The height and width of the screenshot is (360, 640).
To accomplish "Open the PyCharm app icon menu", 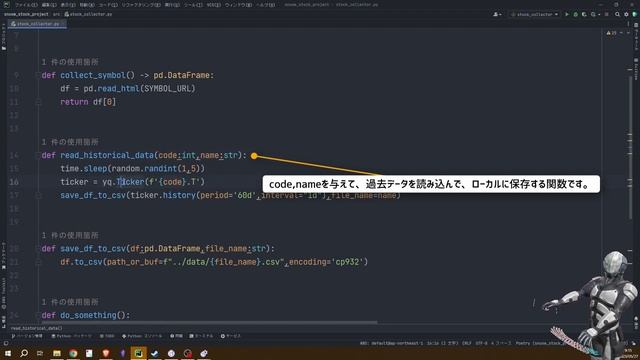I will (x=6, y=4).
